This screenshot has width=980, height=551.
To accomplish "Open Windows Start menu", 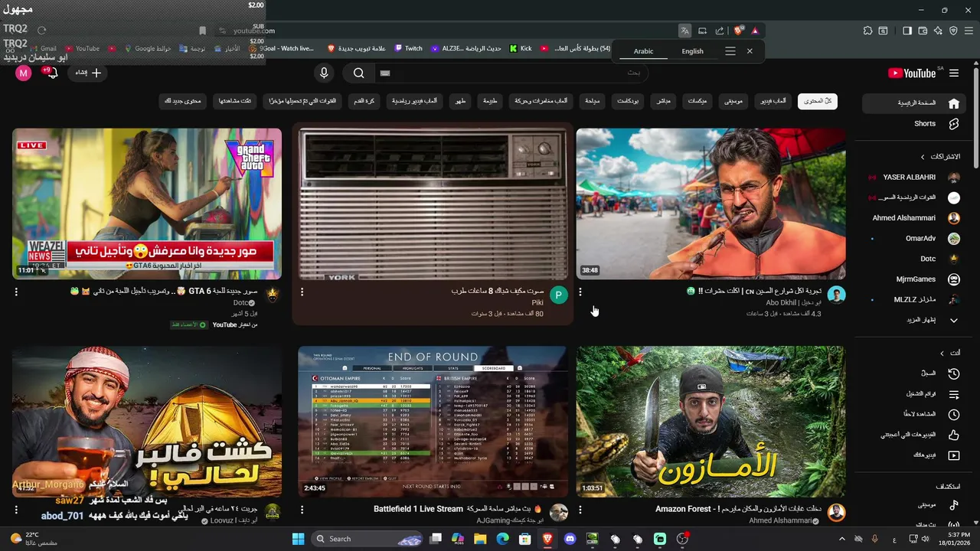I will 299,539.
